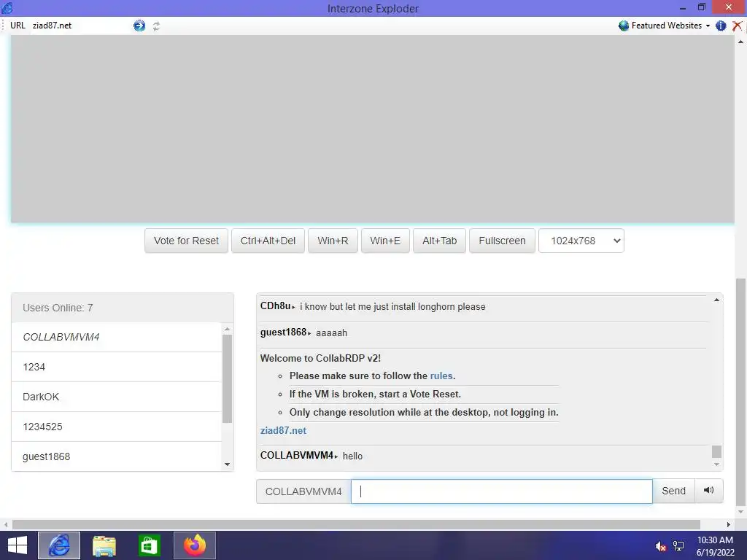Enter Fullscreen mode
Image resolution: width=747 pixels, height=560 pixels.
tap(502, 241)
